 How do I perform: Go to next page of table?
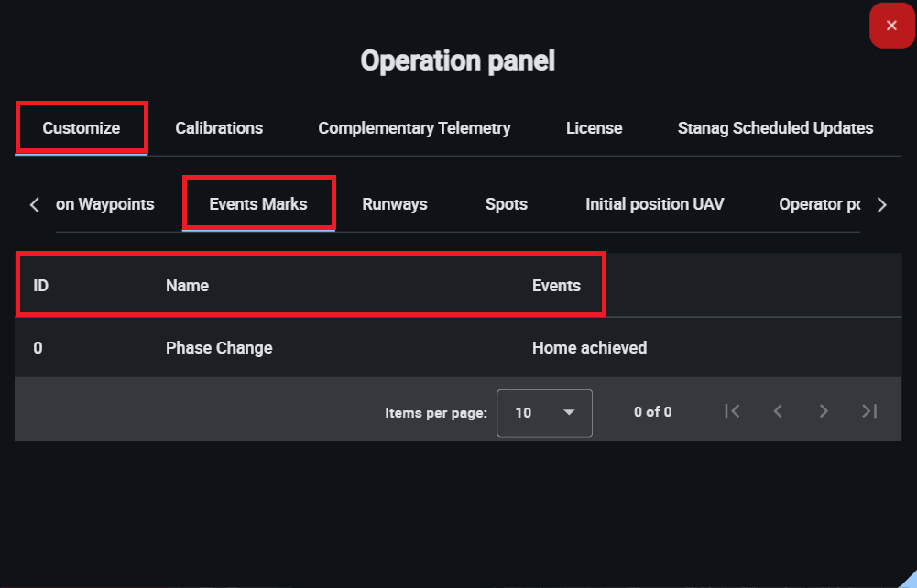click(824, 412)
